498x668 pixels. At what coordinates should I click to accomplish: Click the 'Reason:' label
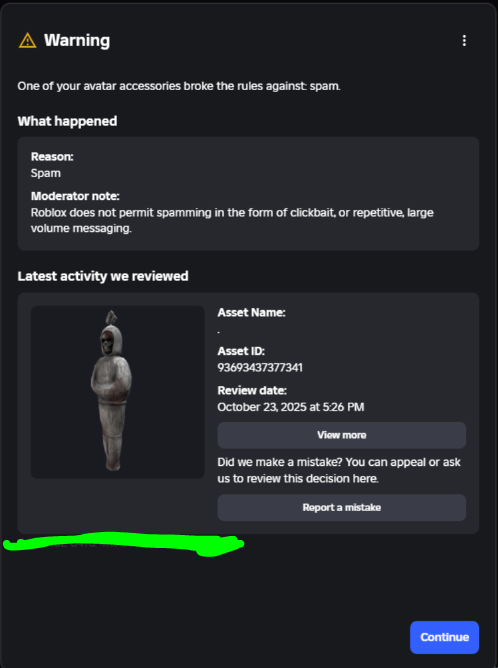pyautogui.click(x=52, y=157)
